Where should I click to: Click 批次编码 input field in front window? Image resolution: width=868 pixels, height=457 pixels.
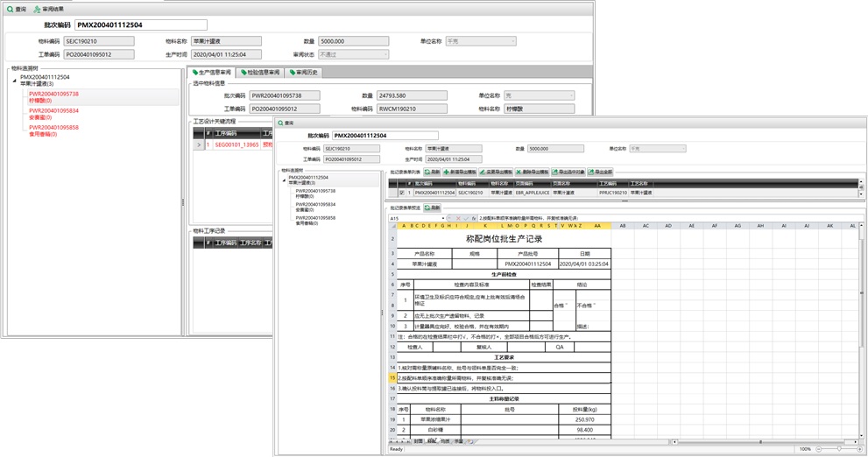coord(385,136)
